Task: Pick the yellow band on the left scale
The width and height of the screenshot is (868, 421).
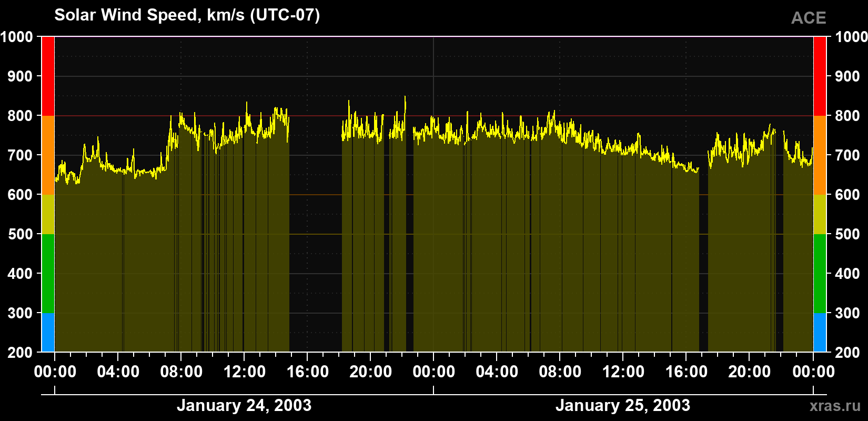Action: click(48, 215)
